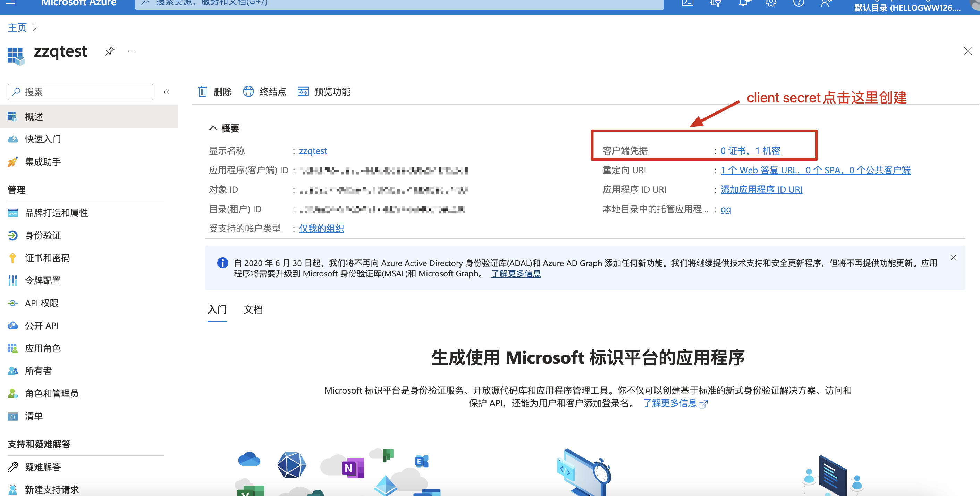Click the blurred 目录(租户) ID value

pos(382,209)
